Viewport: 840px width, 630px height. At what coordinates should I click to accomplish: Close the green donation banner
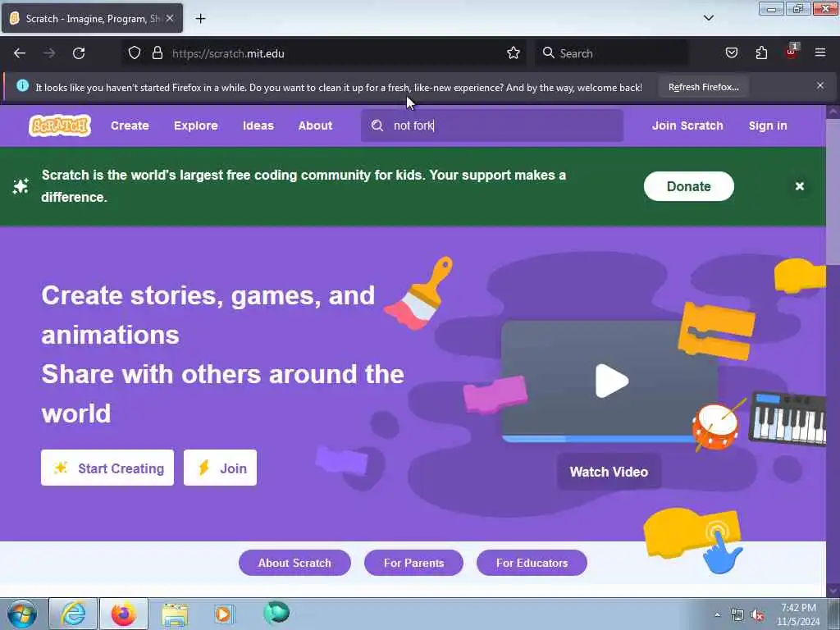coord(799,186)
